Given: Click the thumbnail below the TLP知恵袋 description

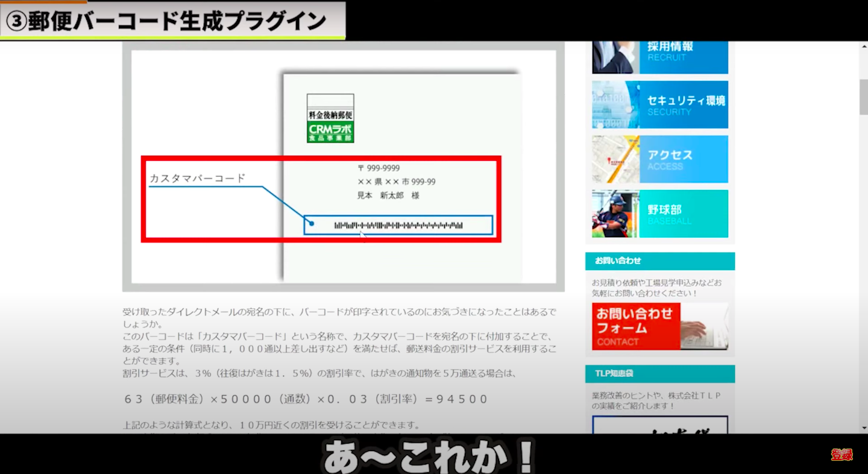Looking at the screenshot, I should [x=659, y=425].
